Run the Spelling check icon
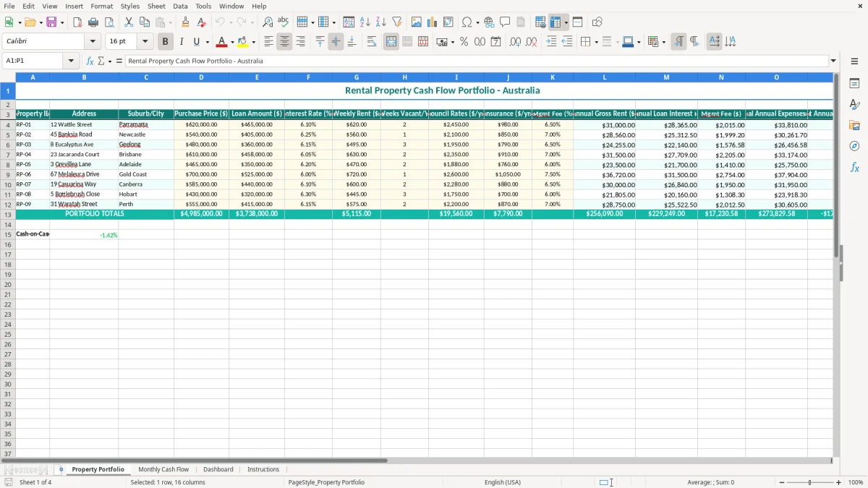 (x=284, y=22)
